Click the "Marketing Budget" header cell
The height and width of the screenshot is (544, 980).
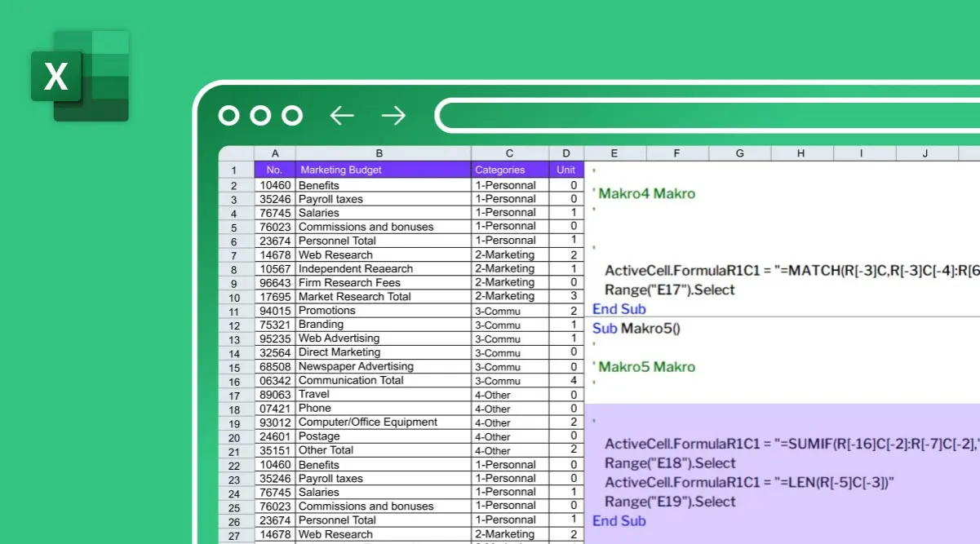[x=384, y=170]
